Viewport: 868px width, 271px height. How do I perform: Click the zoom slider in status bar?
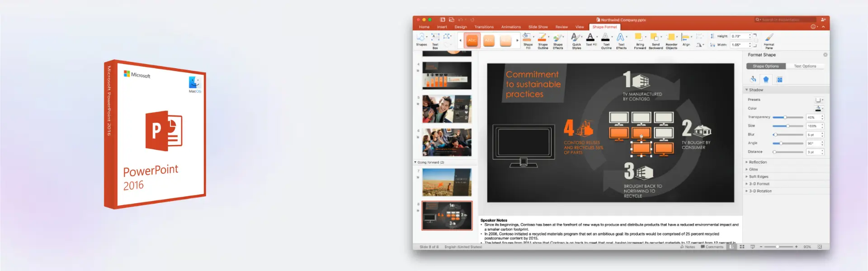coord(778,247)
